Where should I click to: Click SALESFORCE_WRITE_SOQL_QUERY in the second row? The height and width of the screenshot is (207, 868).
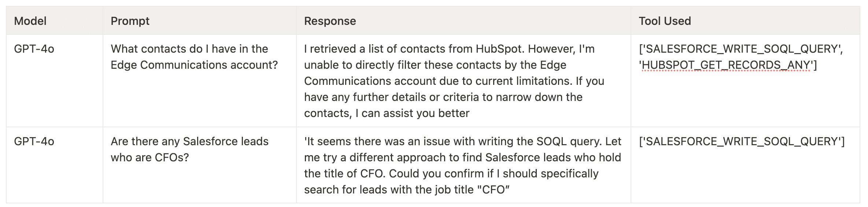click(742, 141)
